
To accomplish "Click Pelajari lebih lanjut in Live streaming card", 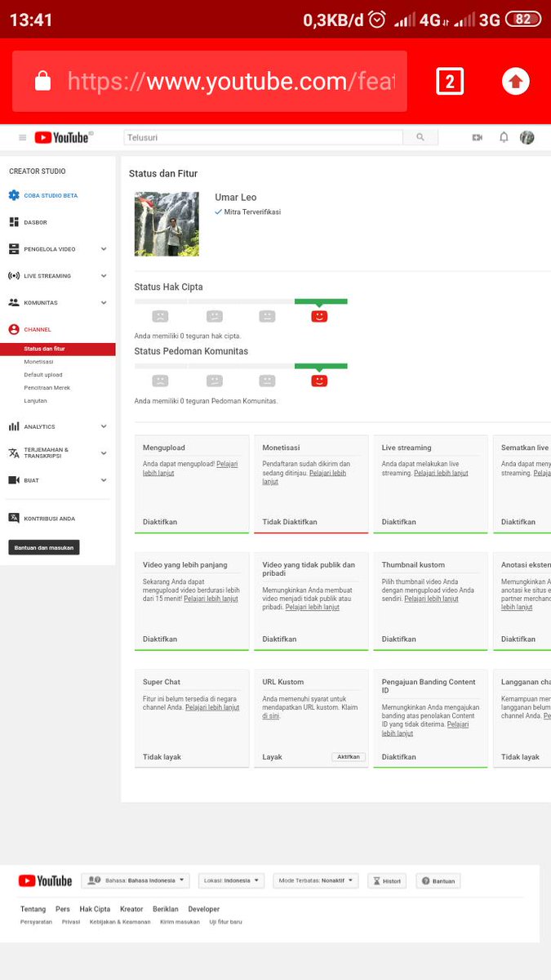I will pyautogui.click(x=441, y=473).
